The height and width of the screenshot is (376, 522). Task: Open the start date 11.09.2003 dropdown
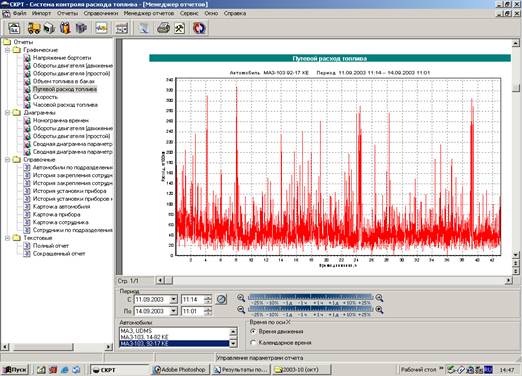click(x=174, y=299)
